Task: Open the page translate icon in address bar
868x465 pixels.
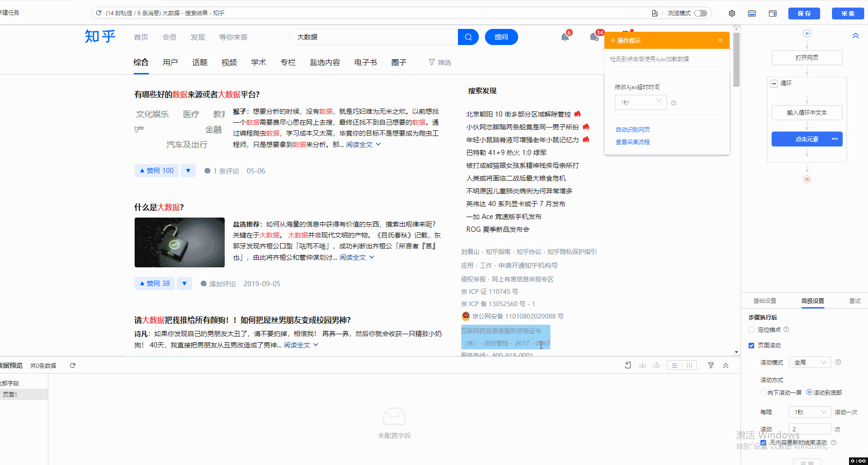Action: 655,13
